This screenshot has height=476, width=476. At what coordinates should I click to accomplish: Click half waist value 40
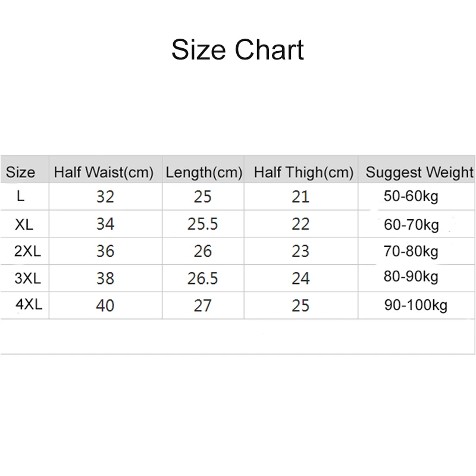click(105, 305)
